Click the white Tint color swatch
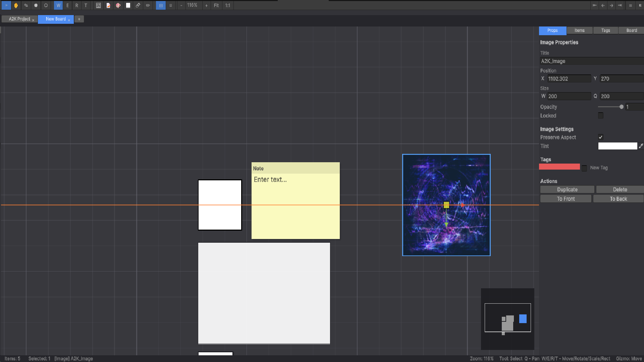This screenshot has height=362, width=644. [617, 146]
